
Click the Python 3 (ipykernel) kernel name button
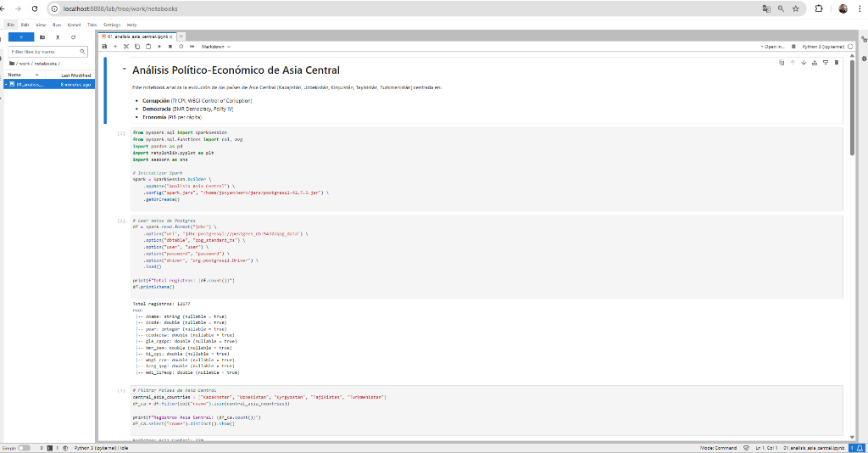822,47
